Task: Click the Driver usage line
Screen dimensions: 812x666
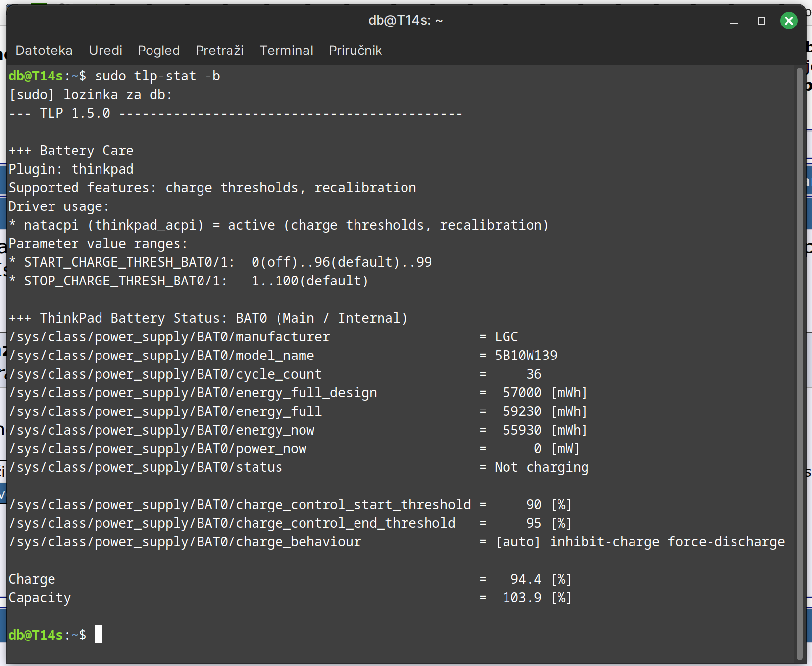Action: click(x=59, y=206)
